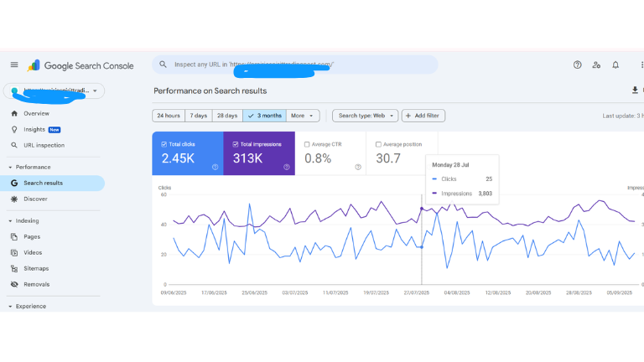The image size is (644, 362).
Task: Select the 24 hours date range
Action: (x=169, y=116)
